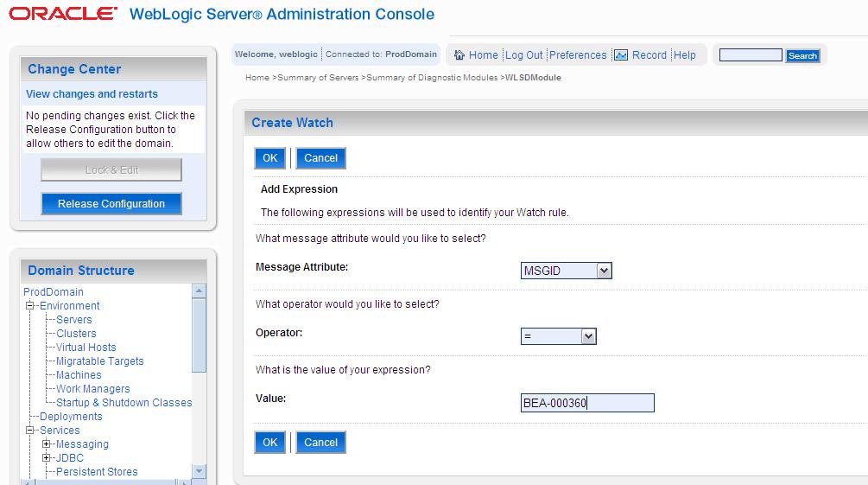Open the Message Attribute MSGID dropdown
Image resolution: width=868 pixels, height=485 pixels.
coord(566,271)
